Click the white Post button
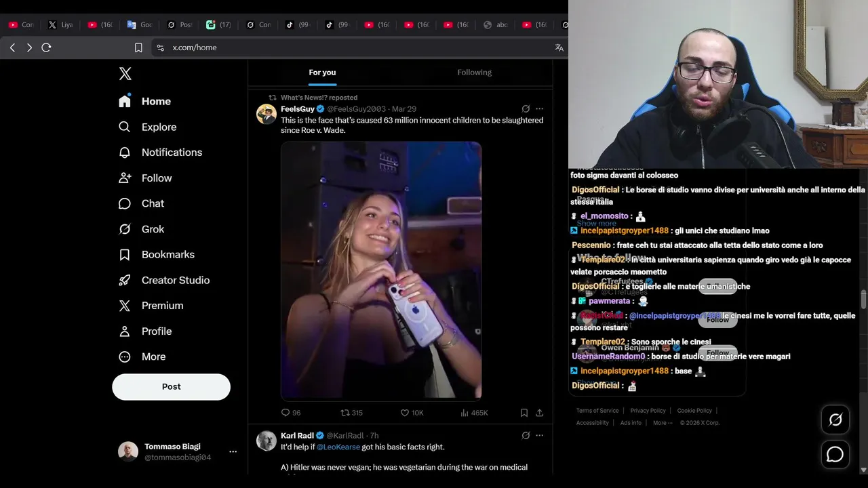 (x=171, y=386)
